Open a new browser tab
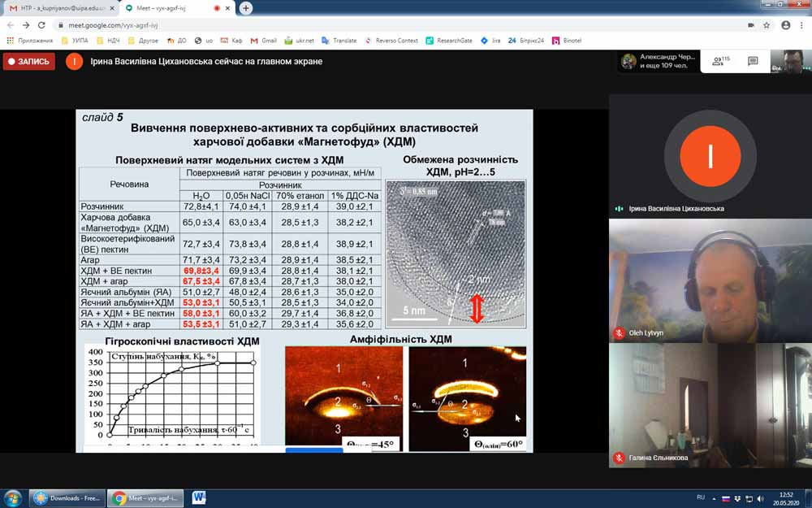 pyautogui.click(x=246, y=8)
